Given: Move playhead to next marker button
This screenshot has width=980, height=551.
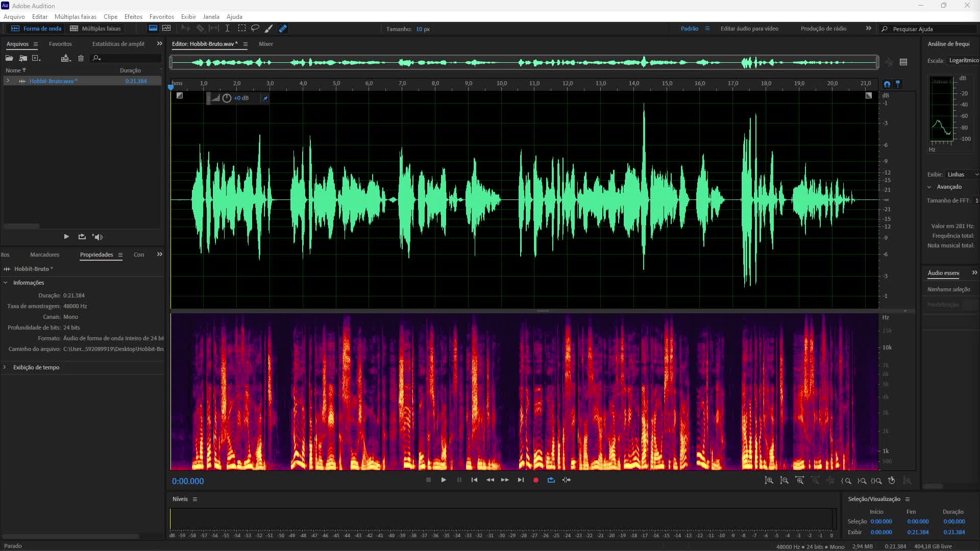Looking at the screenshot, I should (x=521, y=480).
